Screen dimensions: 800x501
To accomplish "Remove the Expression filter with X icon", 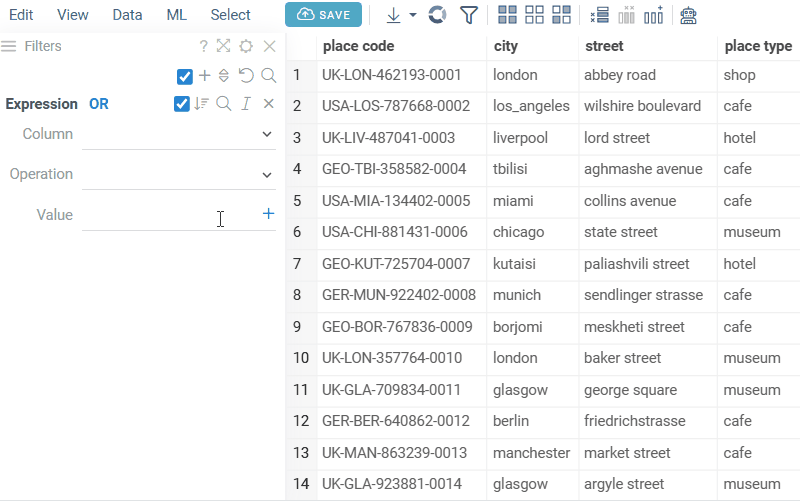I will tap(269, 104).
